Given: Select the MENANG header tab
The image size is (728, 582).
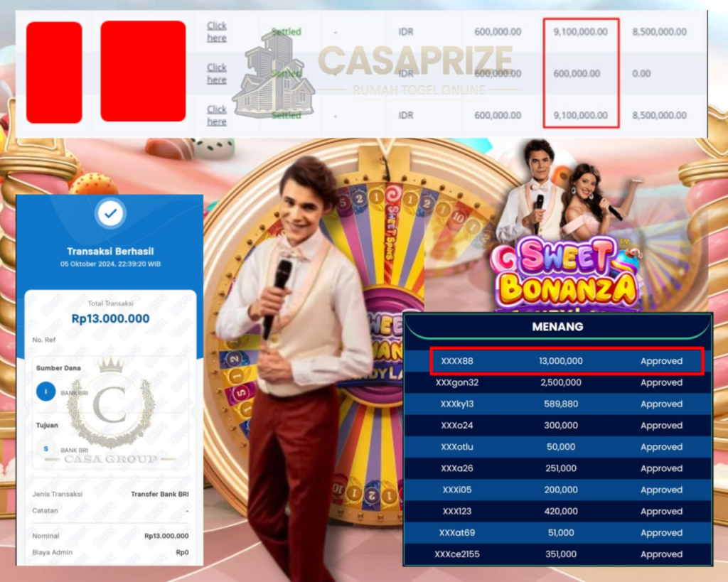Looking at the screenshot, I should (558, 327).
